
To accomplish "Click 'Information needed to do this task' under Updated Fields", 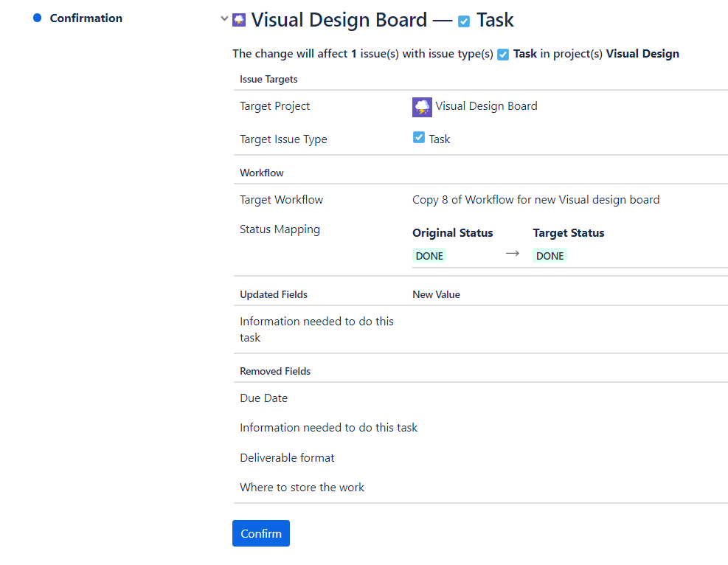I will tap(316, 329).
